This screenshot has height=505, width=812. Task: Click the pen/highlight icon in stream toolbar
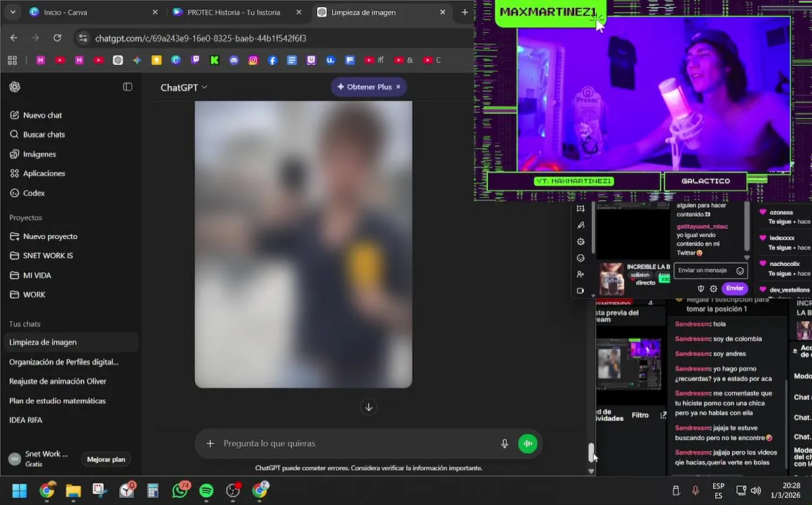pyautogui.click(x=580, y=225)
